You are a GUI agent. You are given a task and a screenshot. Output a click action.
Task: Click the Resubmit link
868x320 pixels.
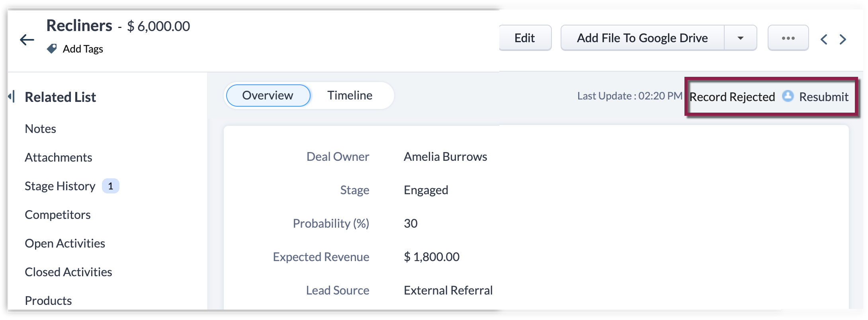pyautogui.click(x=824, y=97)
